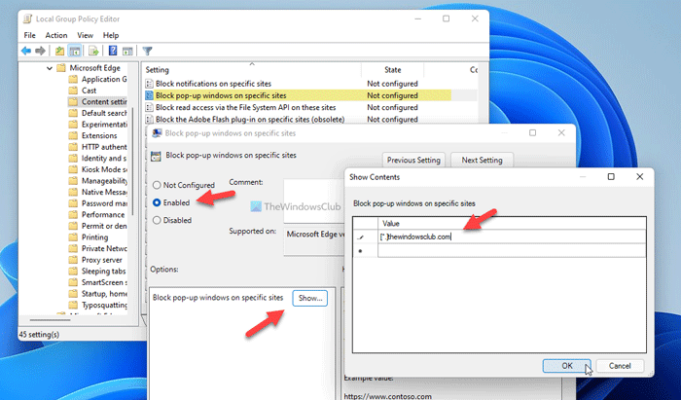Toggle the Show/Hide Console Tree toolbar icon
This screenshot has height=400, width=681.
click(x=75, y=51)
